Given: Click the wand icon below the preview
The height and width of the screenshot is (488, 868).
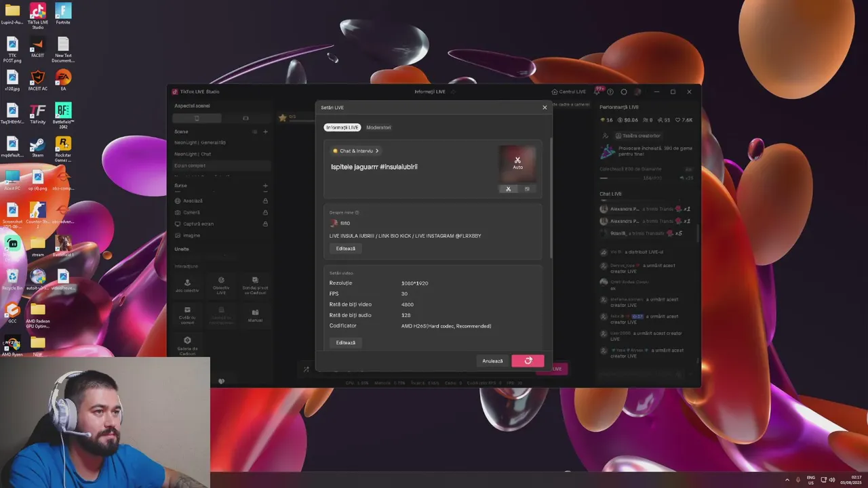Looking at the screenshot, I should [306, 369].
